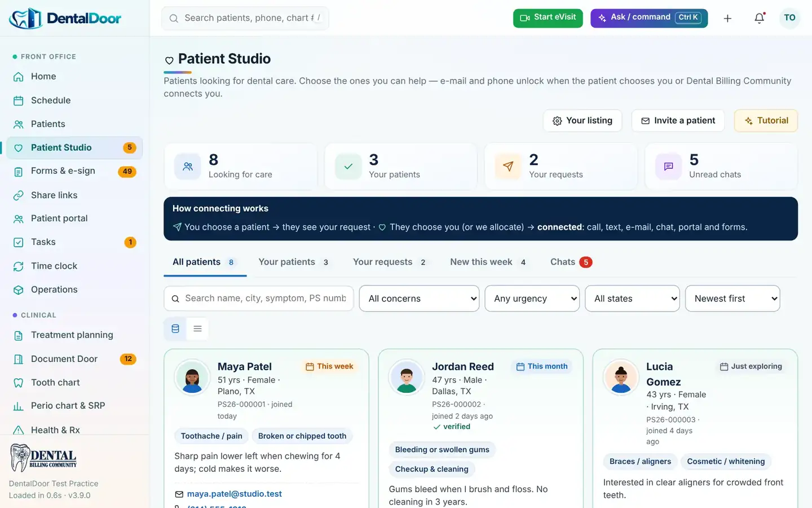Click the Toothache / pain tag
This screenshot has width=812, height=508.
(x=211, y=436)
